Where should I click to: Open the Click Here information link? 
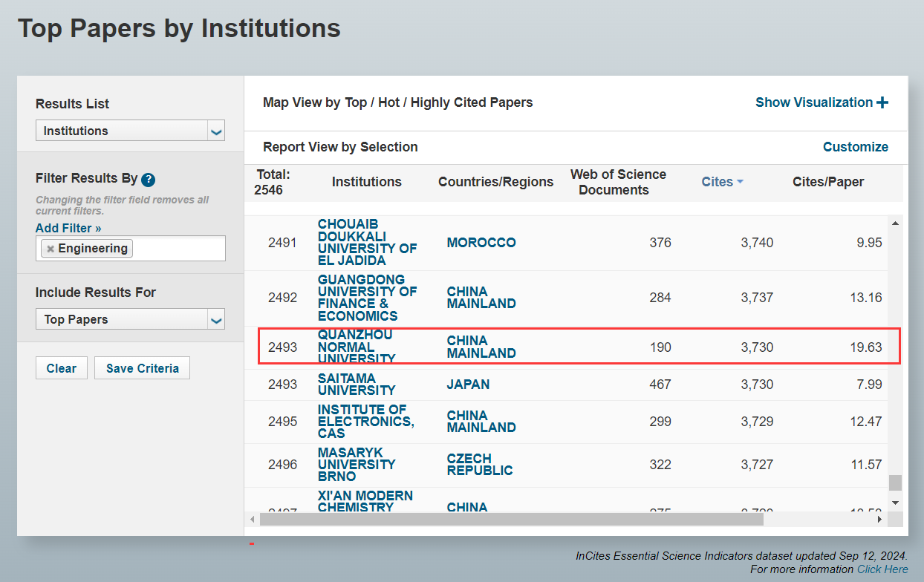click(x=882, y=569)
